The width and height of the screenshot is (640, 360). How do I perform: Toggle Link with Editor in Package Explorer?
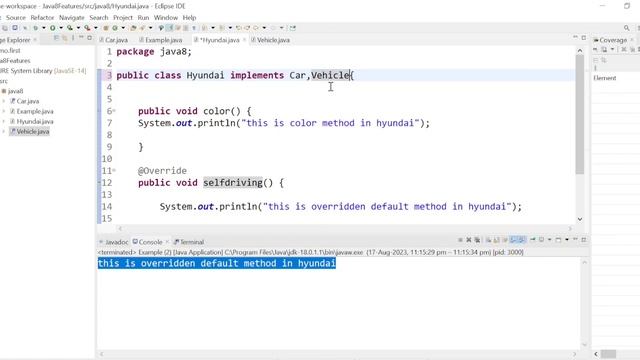64,38
